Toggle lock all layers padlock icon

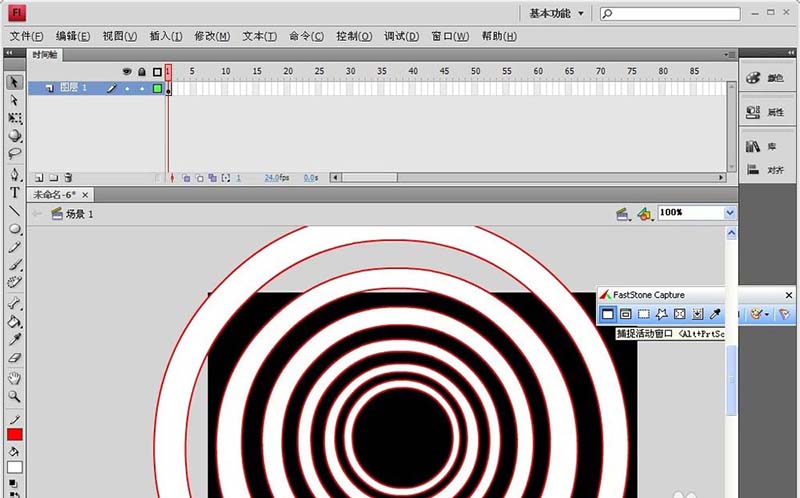coord(142,71)
